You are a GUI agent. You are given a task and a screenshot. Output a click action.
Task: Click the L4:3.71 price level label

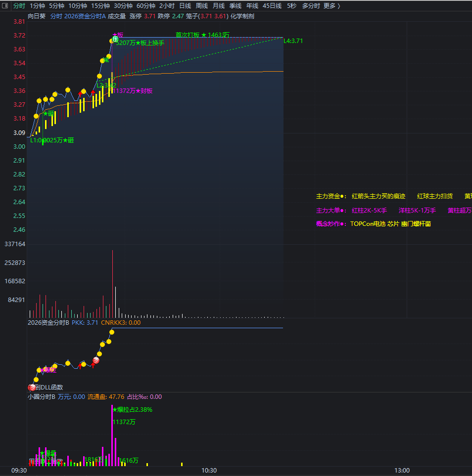293,41
